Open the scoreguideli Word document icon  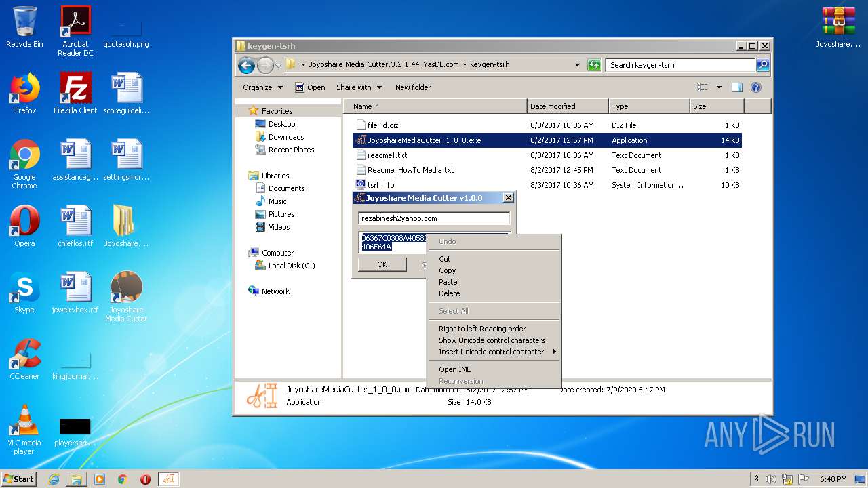coord(126,94)
